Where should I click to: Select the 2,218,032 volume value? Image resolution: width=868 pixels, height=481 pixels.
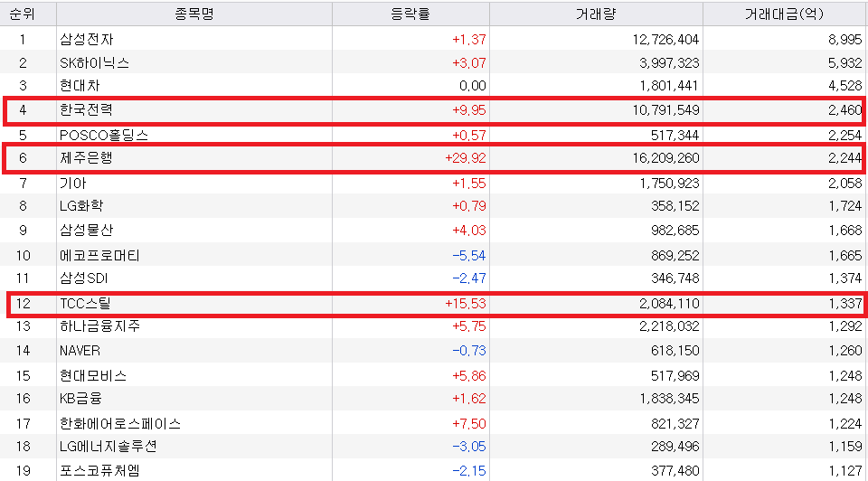tap(669, 326)
